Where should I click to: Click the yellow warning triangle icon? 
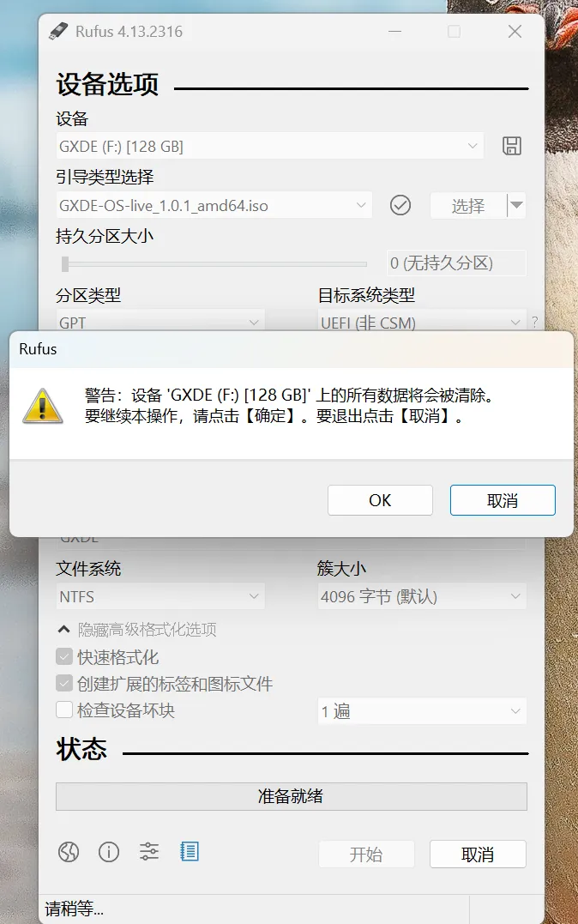point(42,406)
